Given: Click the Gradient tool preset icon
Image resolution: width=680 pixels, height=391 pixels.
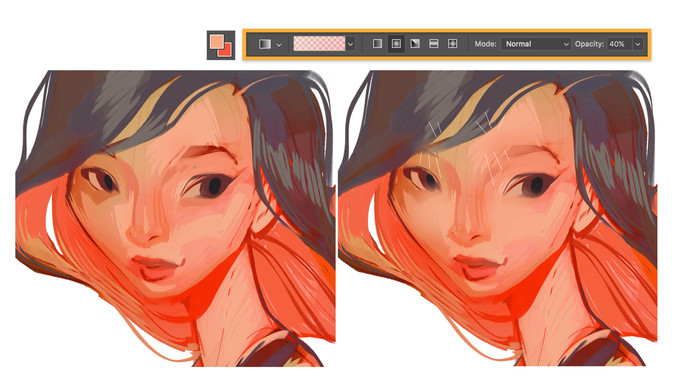Looking at the screenshot, I should coord(265,44).
